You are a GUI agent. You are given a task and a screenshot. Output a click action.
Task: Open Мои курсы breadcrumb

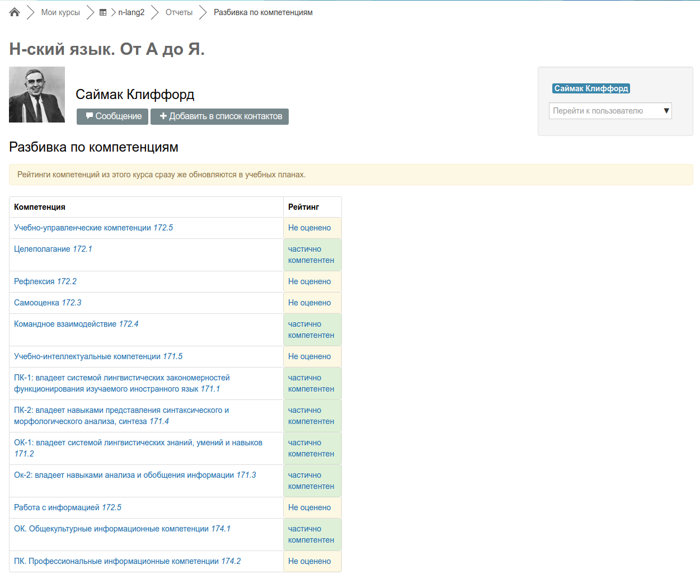60,12
